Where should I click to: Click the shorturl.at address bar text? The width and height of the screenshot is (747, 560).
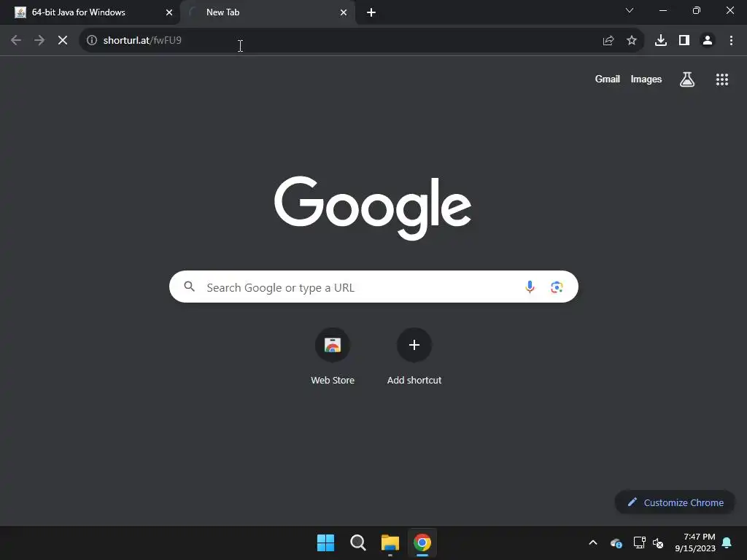[x=142, y=41]
